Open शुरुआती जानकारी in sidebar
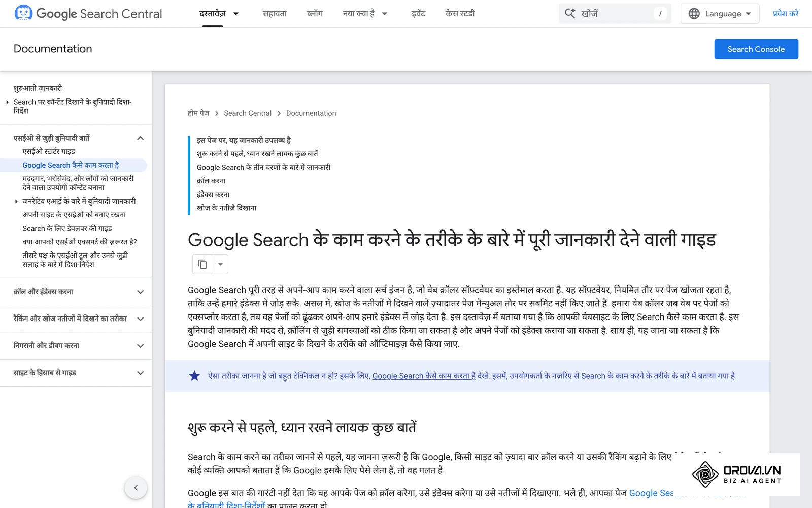 (x=38, y=88)
